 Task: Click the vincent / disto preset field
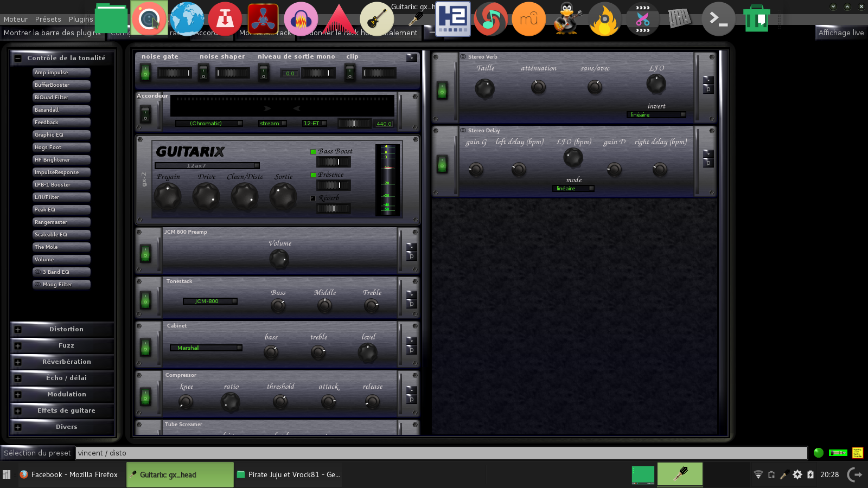pyautogui.click(x=442, y=453)
